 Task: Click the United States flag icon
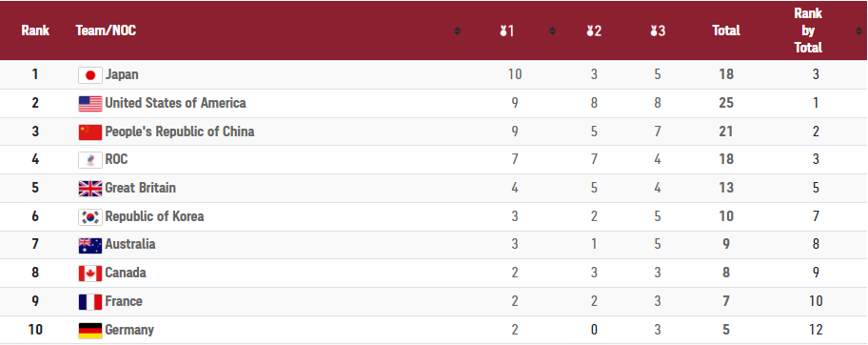click(x=90, y=104)
